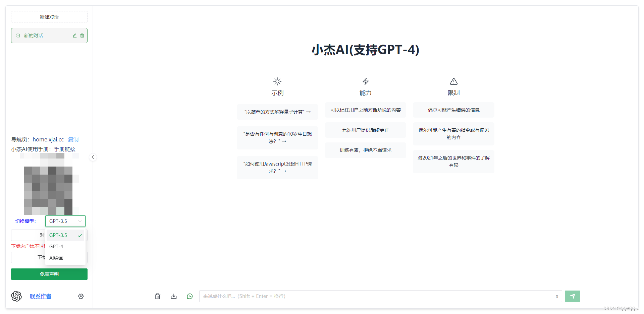Collapse the sidebar with the chevron handle

93,157
